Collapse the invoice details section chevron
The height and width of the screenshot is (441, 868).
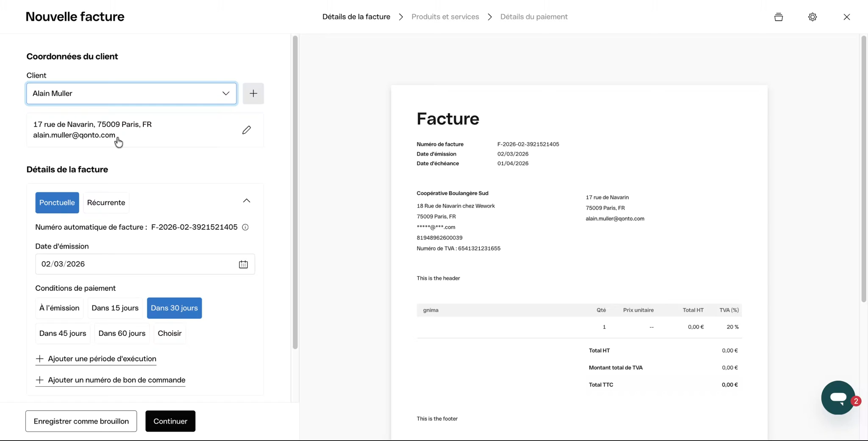[x=246, y=201]
